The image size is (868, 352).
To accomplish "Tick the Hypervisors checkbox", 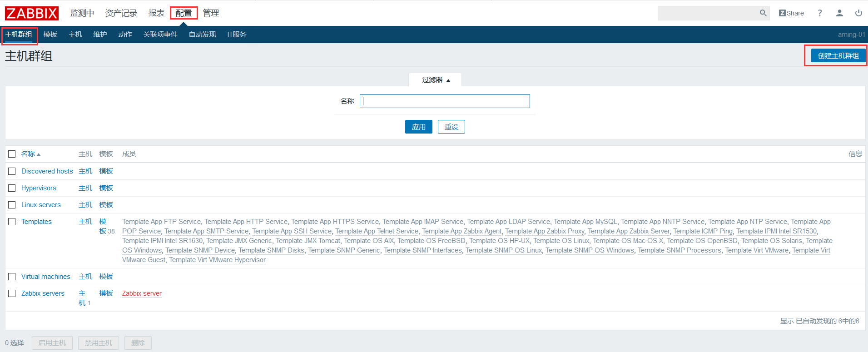I will click(12, 188).
